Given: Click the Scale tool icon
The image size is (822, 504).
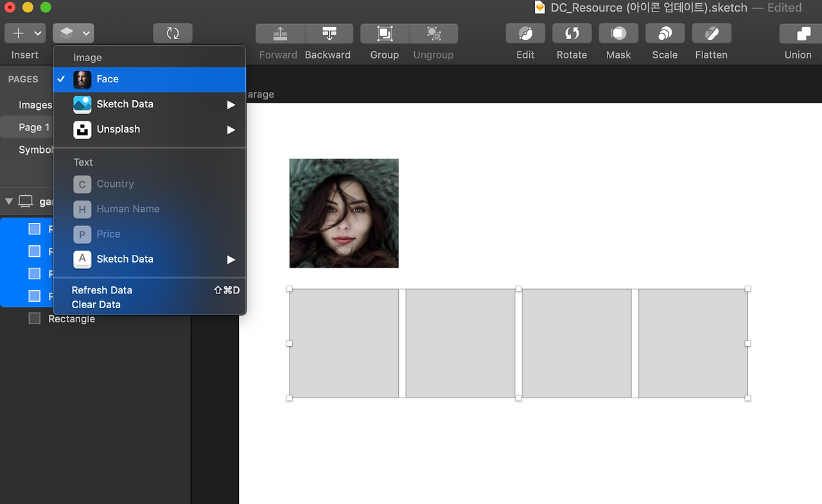Looking at the screenshot, I should coord(665,33).
